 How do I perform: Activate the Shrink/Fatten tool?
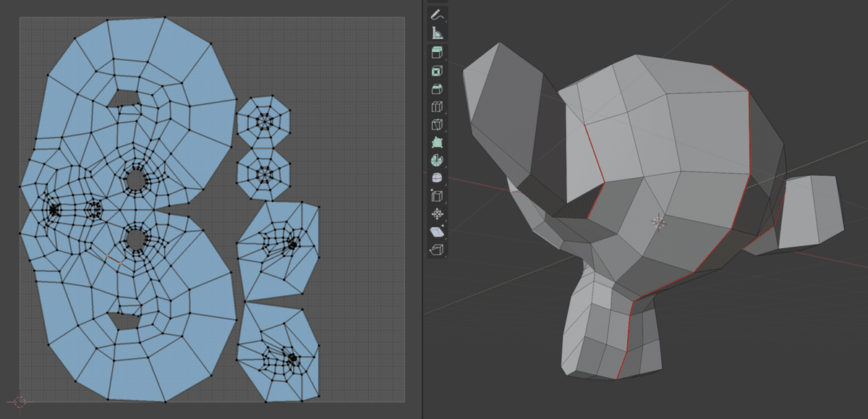437,214
